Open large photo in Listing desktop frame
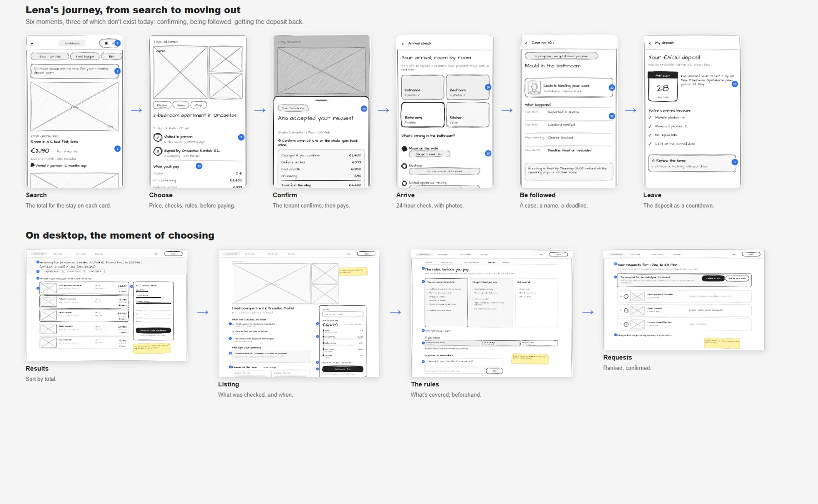Viewport: 818px width, 504px height. coord(271,284)
